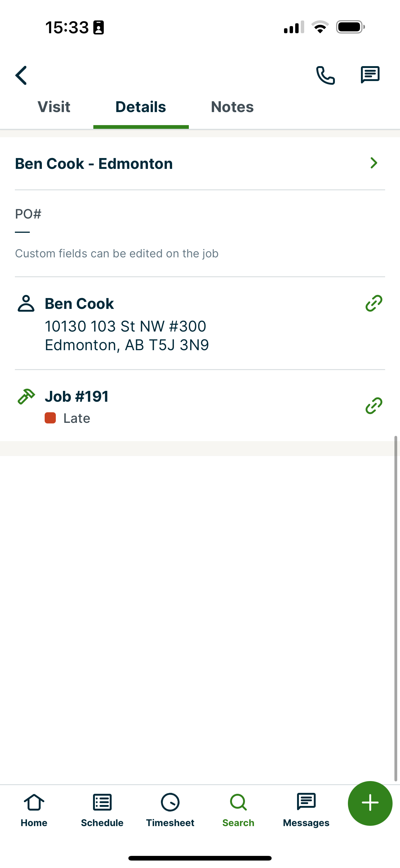Viewport: 400px width, 868px height.
Task: Tap link icon beside Ben Cook
Action: [374, 303]
